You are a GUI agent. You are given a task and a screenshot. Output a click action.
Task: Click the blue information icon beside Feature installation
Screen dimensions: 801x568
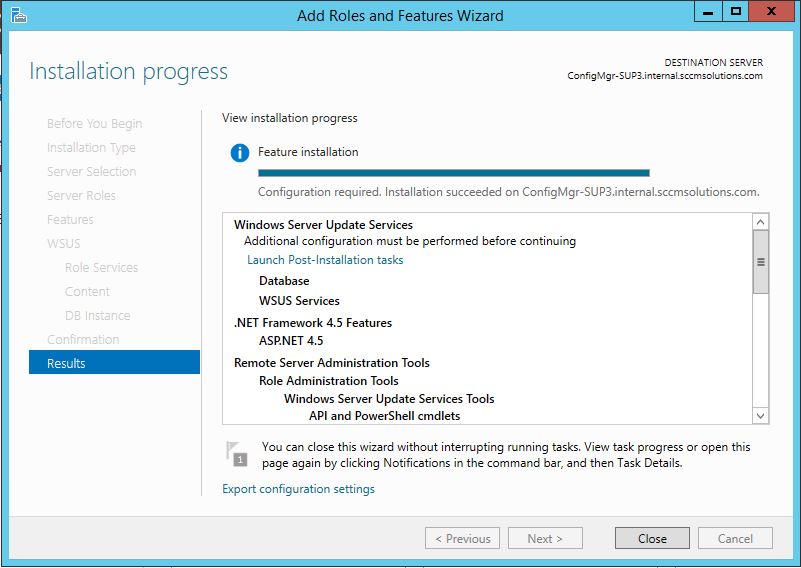[239, 153]
